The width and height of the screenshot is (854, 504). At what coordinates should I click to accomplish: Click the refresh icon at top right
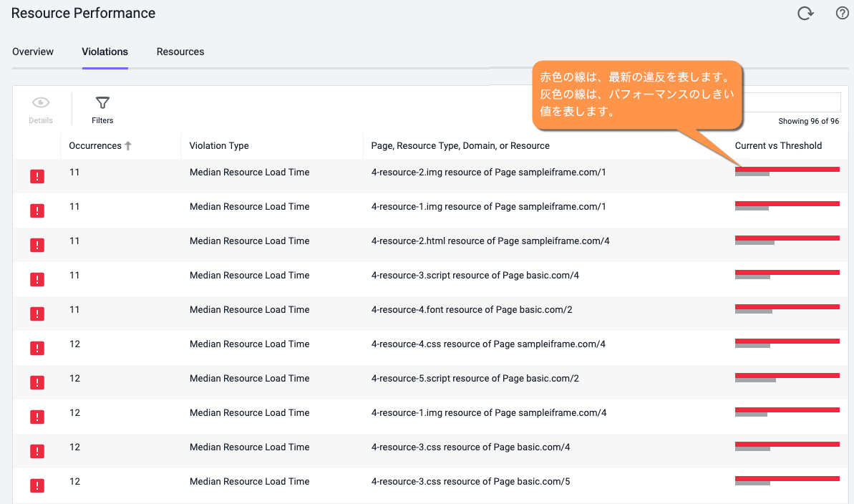point(805,13)
